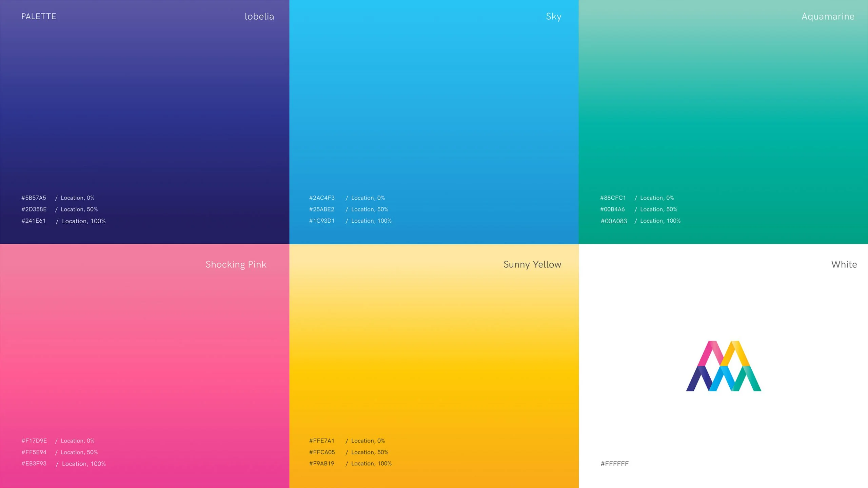Click hex code #F17D9E
The image size is (868, 488).
point(34,441)
